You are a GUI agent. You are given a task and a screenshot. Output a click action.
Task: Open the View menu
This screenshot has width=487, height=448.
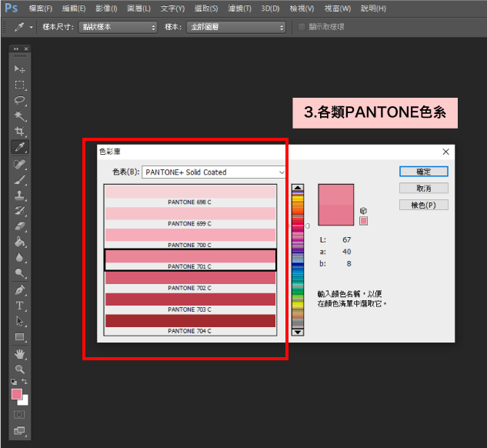pos(302,8)
